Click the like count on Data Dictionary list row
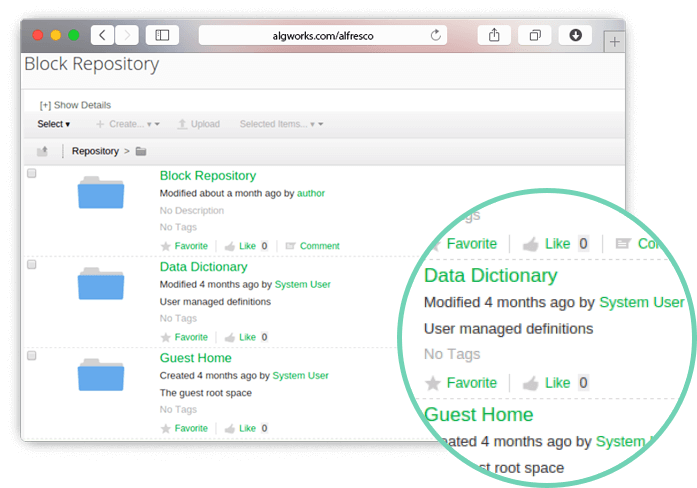 click(264, 337)
